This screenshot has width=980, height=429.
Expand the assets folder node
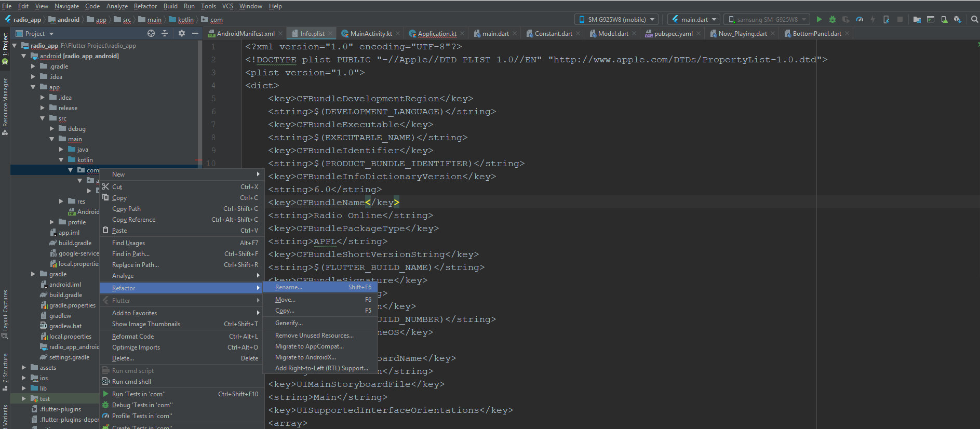24,368
